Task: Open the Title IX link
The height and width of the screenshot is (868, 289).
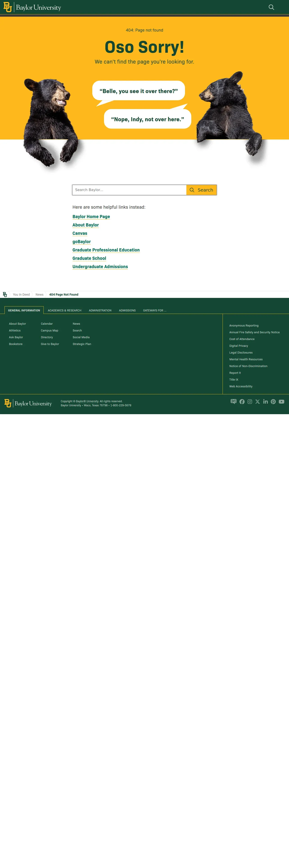Action: [234, 379]
